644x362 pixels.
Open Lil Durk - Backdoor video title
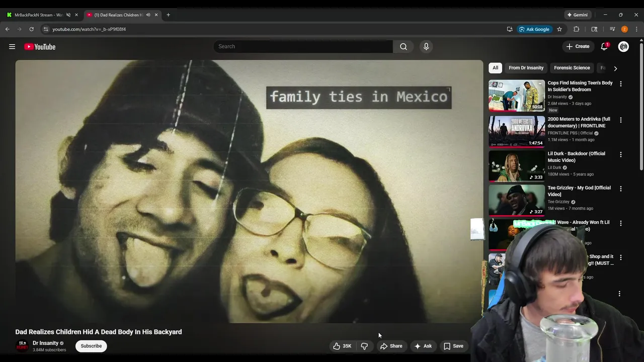tap(576, 157)
